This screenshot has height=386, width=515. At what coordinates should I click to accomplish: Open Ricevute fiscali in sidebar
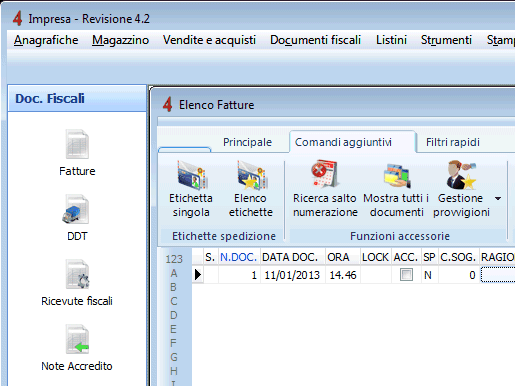77,283
